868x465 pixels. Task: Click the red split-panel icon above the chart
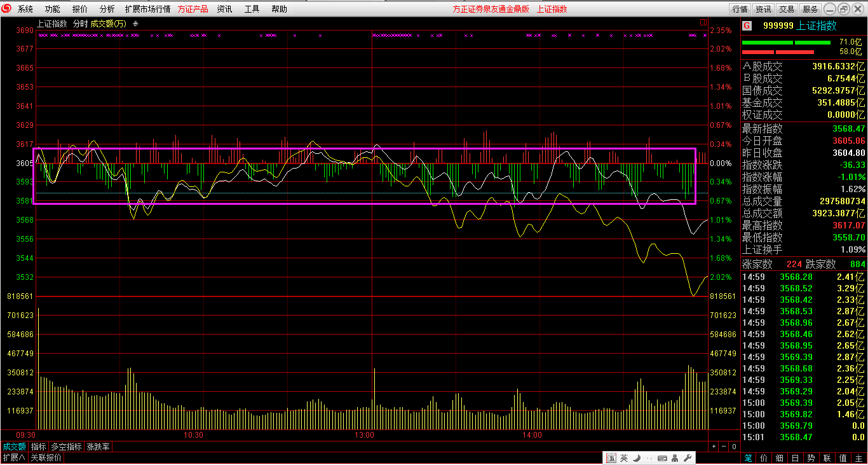pos(703,22)
